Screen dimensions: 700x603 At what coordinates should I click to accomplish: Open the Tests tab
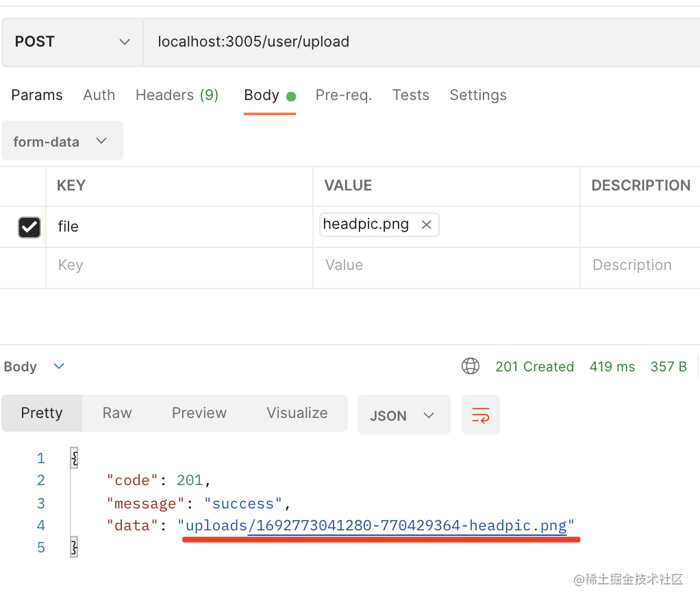point(411,95)
